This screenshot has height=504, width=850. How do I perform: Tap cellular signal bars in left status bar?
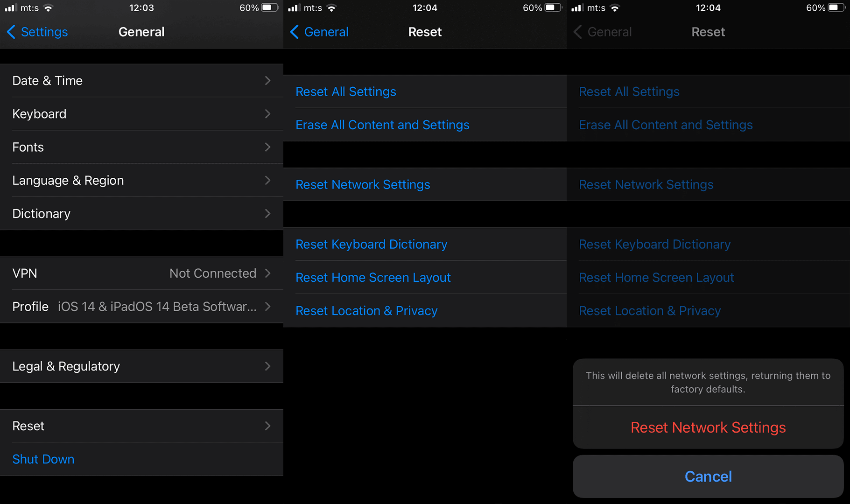tap(11, 8)
